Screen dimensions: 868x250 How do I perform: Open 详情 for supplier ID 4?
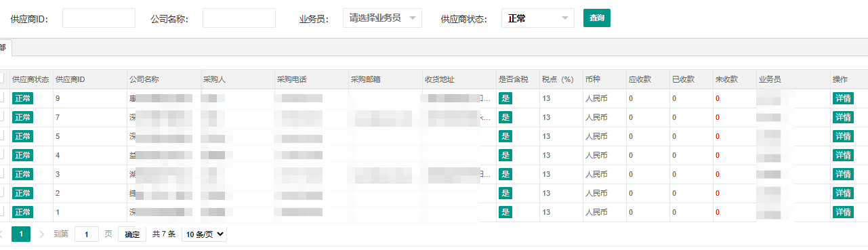[x=844, y=155]
